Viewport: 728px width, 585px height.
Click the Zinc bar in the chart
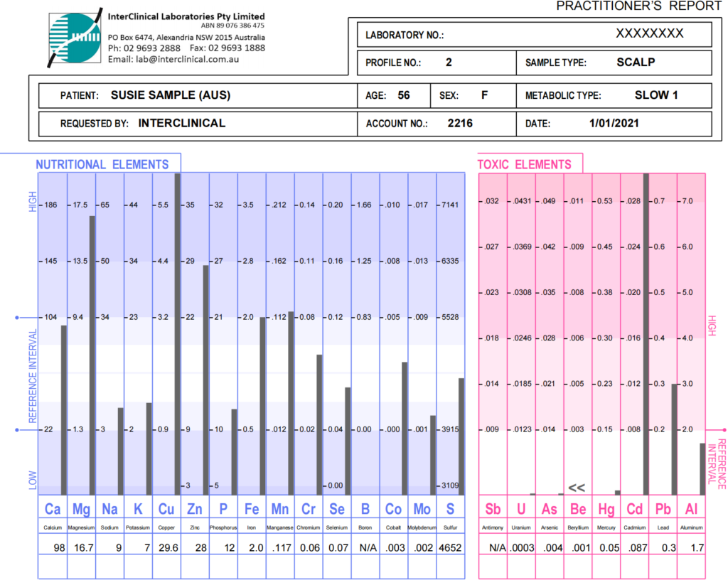coord(205,380)
